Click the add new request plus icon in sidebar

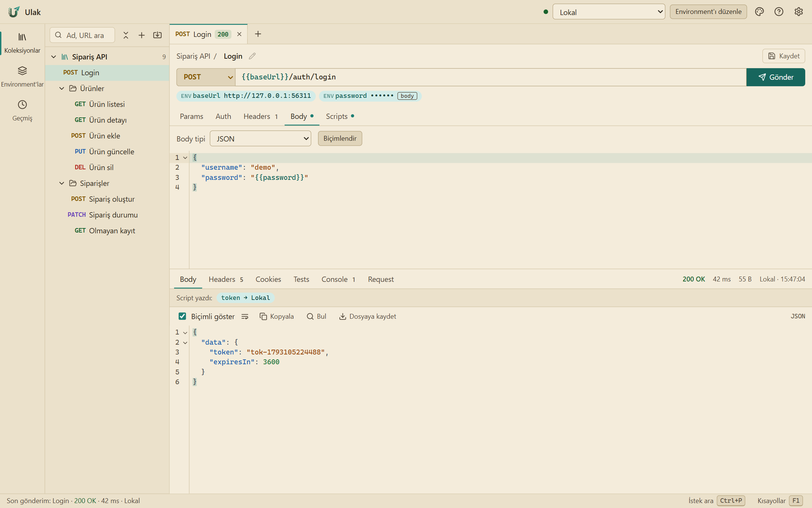(x=142, y=35)
